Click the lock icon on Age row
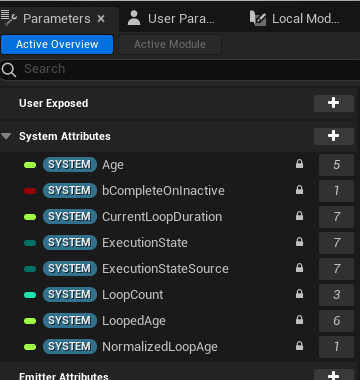The height and width of the screenshot is (380, 360). (x=299, y=164)
